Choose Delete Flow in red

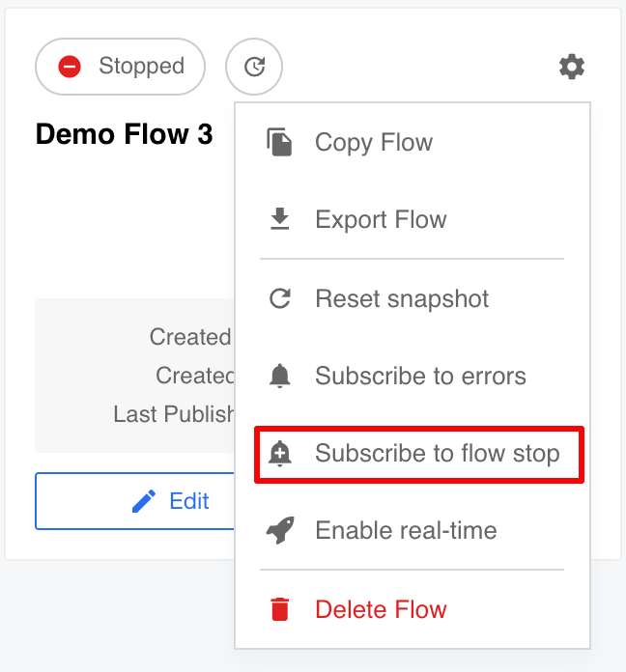413,609
